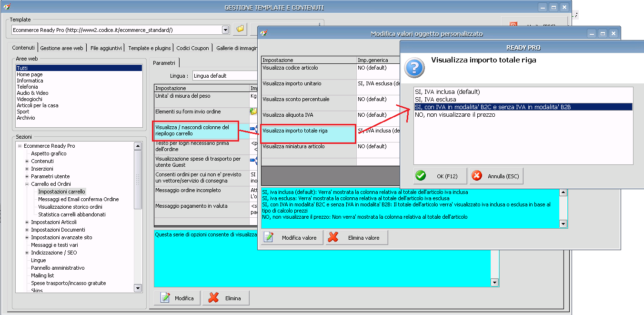Select Statistica carrelli abbandonati item
644x315 pixels.
[x=72, y=214]
